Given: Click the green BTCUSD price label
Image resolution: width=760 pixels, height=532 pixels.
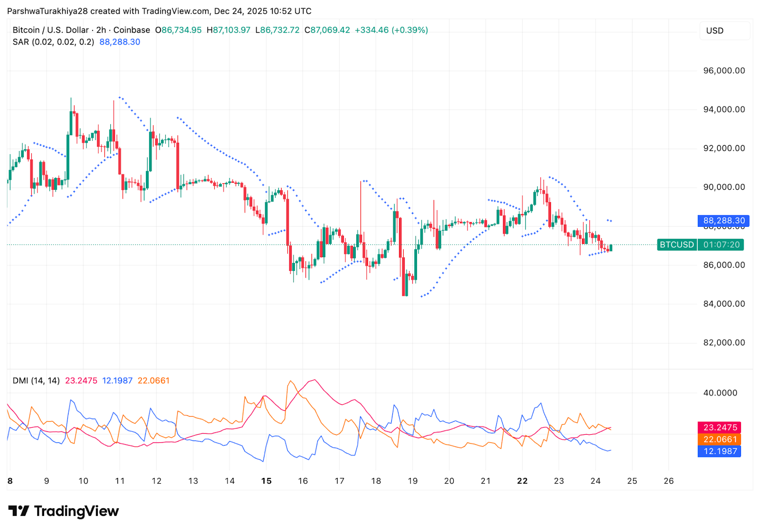Looking at the screenshot, I should [x=677, y=245].
